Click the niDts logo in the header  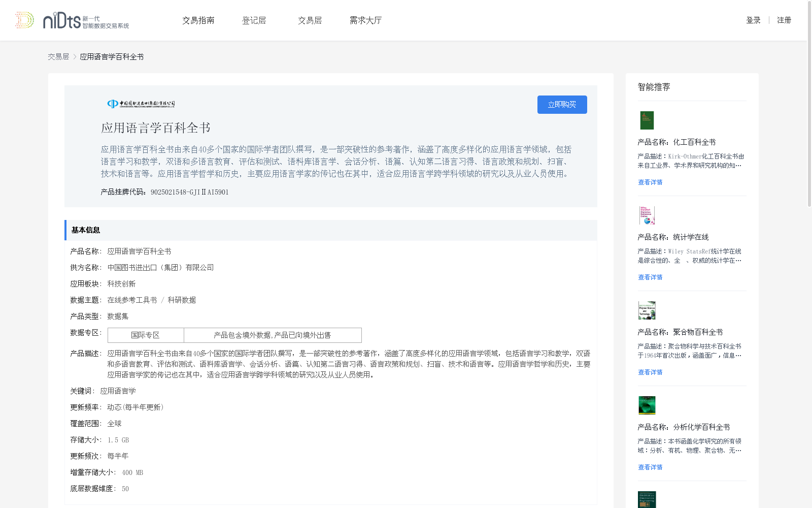[72, 20]
